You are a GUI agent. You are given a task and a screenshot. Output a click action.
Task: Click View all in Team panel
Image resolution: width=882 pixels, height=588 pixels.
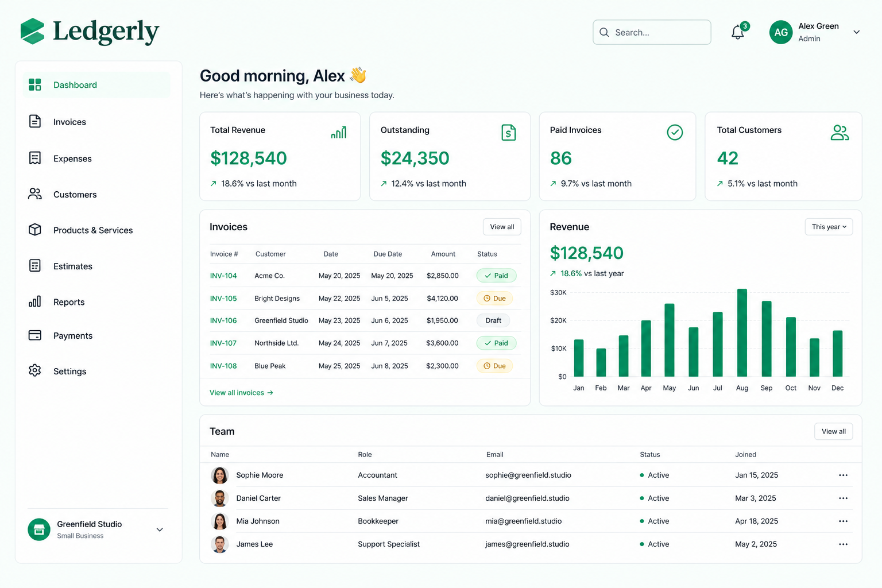pyautogui.click(x=834, y=431)
